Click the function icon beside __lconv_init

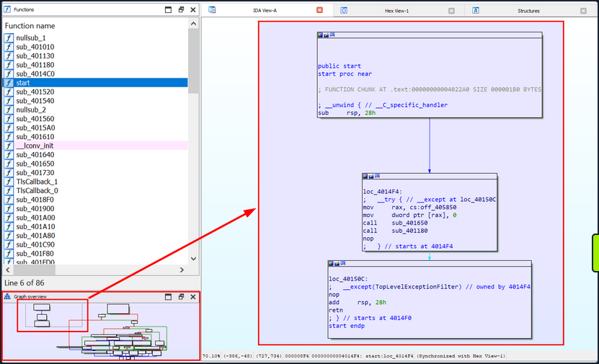(9, 146)
